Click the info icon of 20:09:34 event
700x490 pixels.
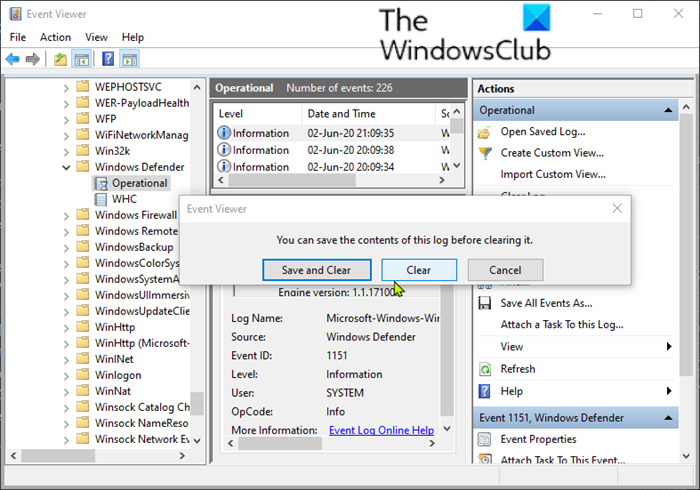pos(224,166)
